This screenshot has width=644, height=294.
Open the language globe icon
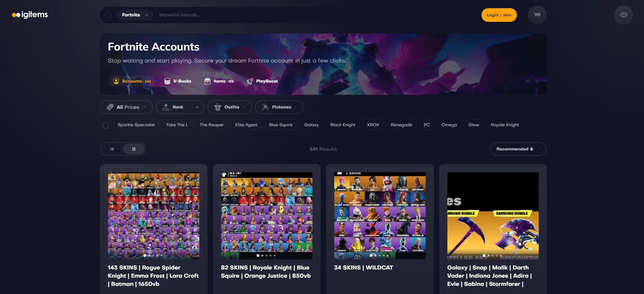pos(624,15)
